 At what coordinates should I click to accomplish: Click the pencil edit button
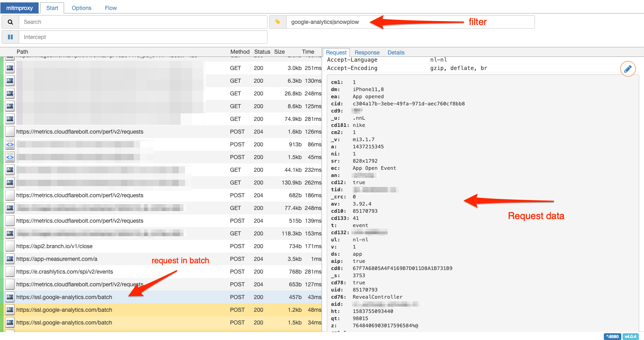[x=628, y=69]
